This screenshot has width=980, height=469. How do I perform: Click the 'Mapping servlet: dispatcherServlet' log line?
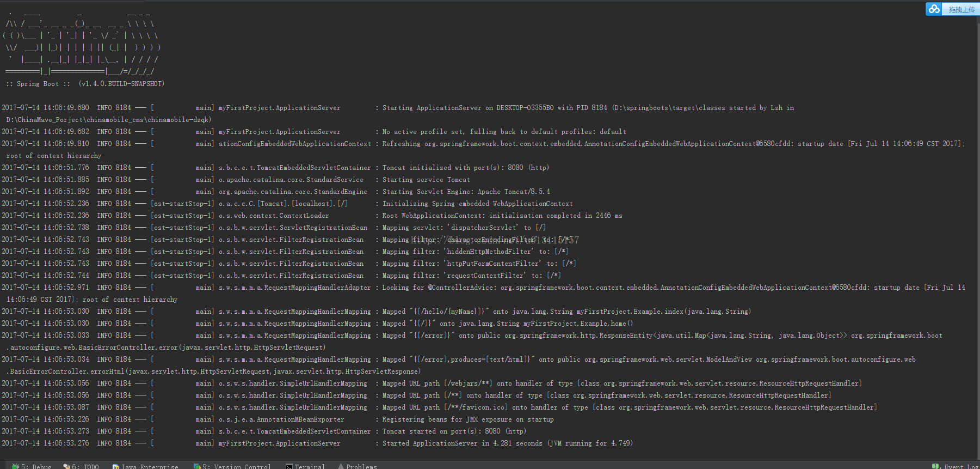click(x=464, y=228)
